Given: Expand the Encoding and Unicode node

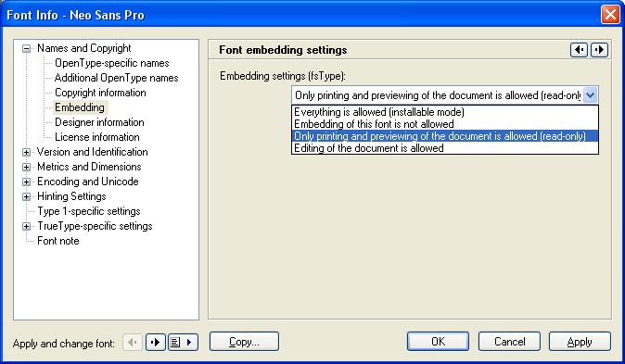Looking at the screenshot, I should (x=26, y=182).
